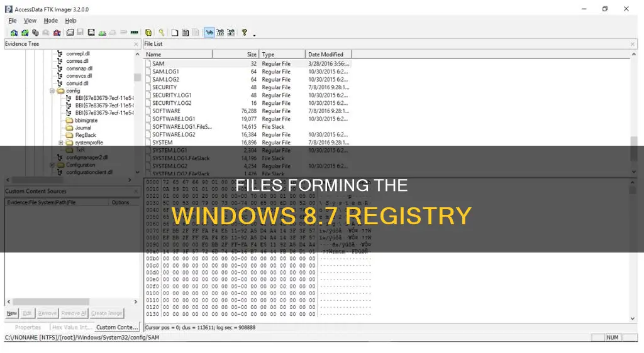Click the greyed Remove Evidence Item icon

coord(46,33)
